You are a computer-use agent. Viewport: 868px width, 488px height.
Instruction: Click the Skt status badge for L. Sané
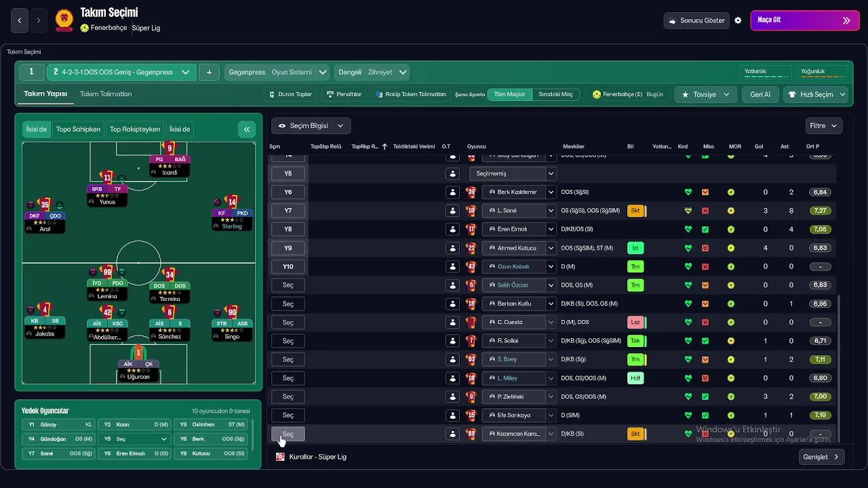(x=635, y=211)
